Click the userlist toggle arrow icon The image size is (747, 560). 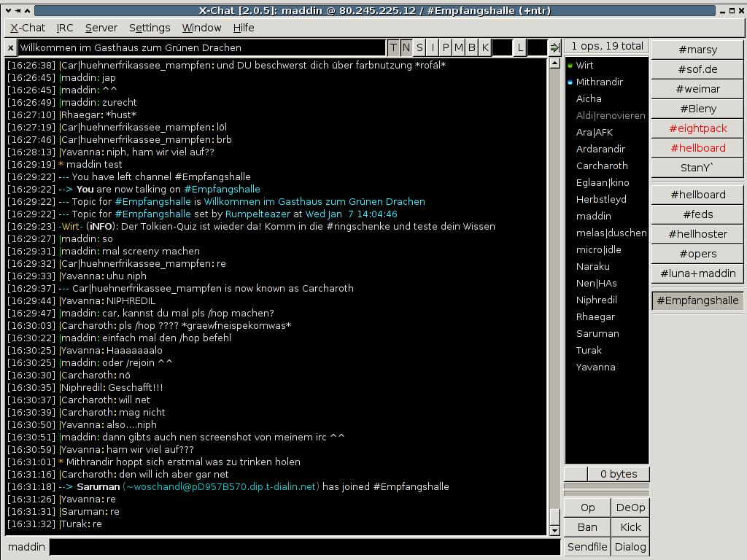click(x=555, y=48)
